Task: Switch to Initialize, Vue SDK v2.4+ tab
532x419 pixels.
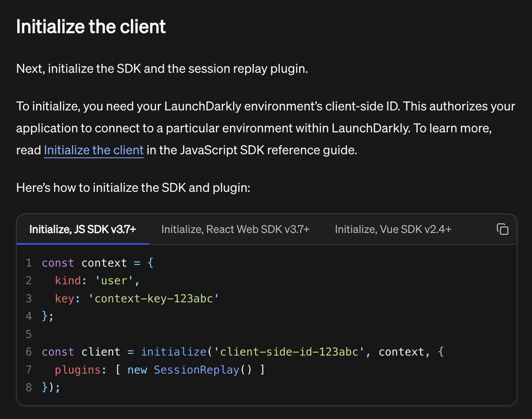Action: (x=393, y=229)
